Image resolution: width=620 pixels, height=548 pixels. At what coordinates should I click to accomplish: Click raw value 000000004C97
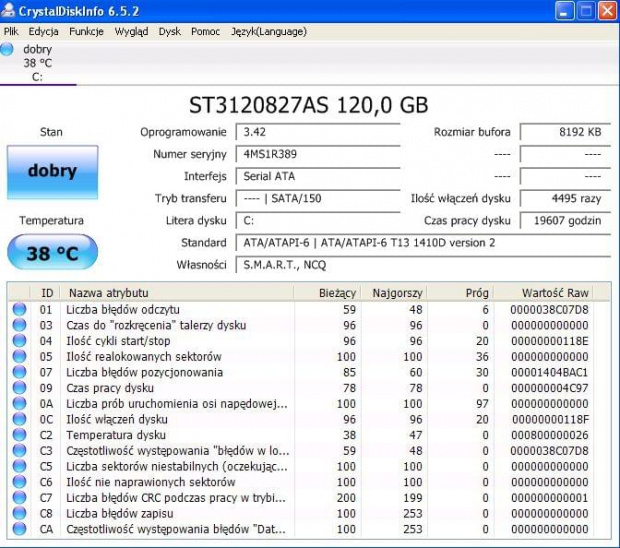click(x=549, y=388)
